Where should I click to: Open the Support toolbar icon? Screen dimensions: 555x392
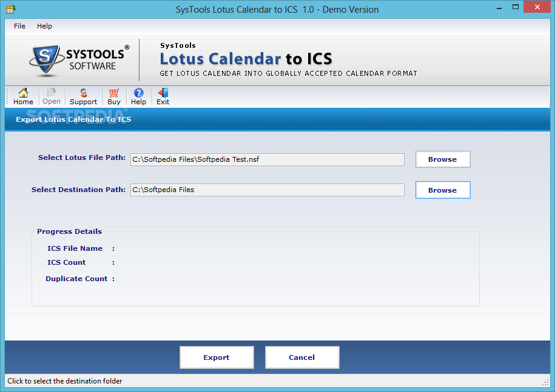[83, 96]
